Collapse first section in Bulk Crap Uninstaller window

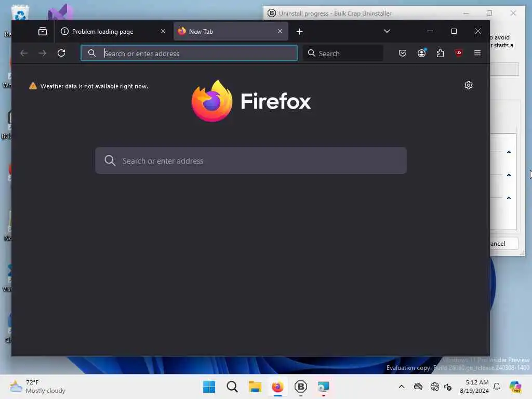click(x=509, y=152)
